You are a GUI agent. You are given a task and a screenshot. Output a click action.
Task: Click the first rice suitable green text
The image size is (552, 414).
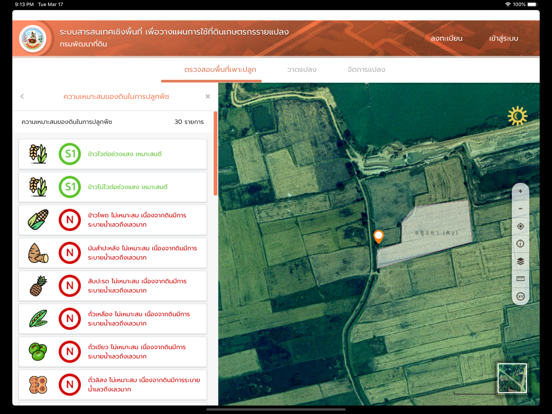(125, 154)
